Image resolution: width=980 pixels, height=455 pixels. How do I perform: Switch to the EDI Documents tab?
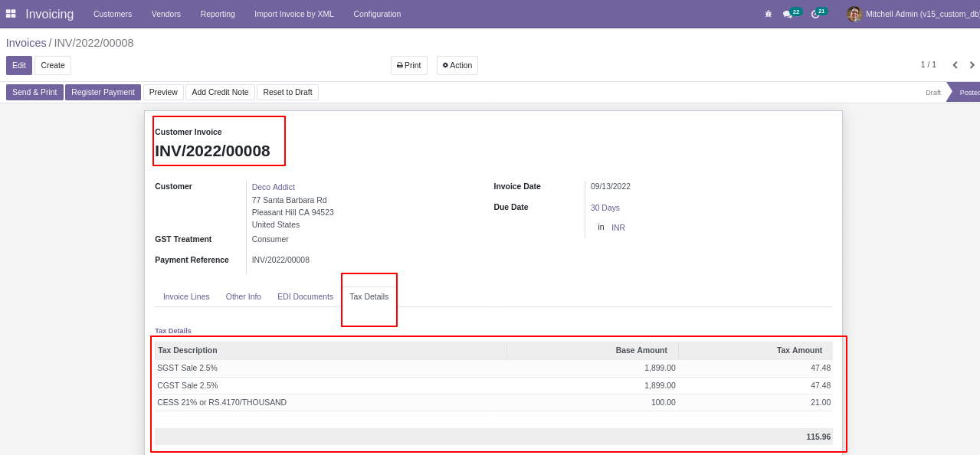point(305,296)
